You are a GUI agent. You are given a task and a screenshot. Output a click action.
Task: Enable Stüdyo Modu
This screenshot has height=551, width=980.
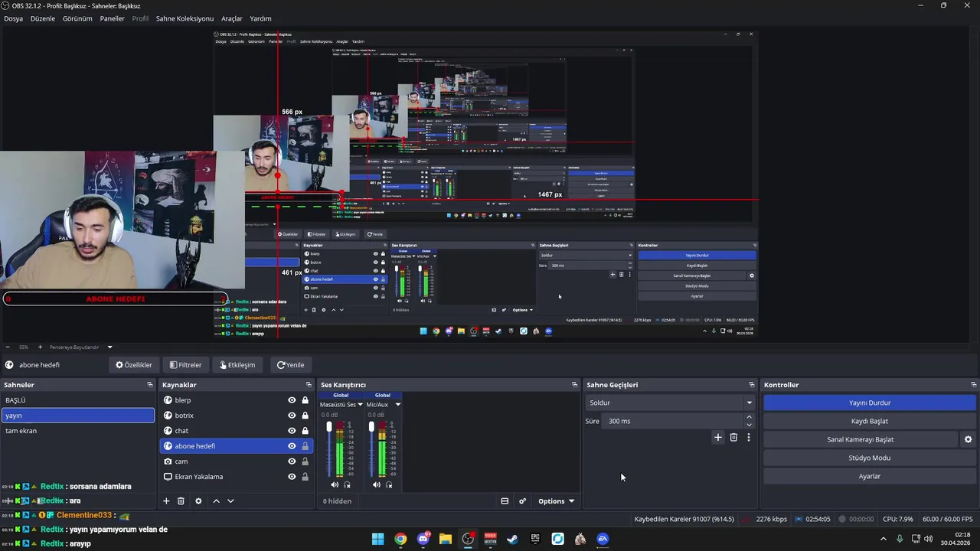870,458
